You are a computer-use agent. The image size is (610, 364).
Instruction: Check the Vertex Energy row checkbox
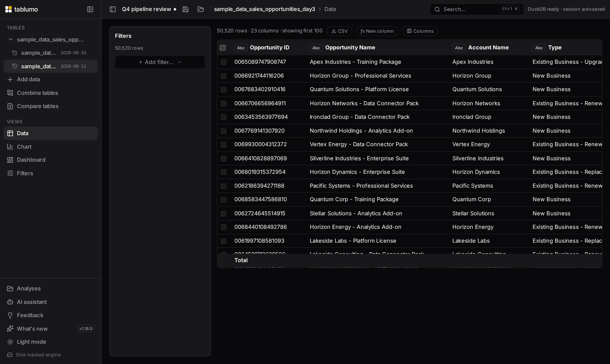[223, 144]
